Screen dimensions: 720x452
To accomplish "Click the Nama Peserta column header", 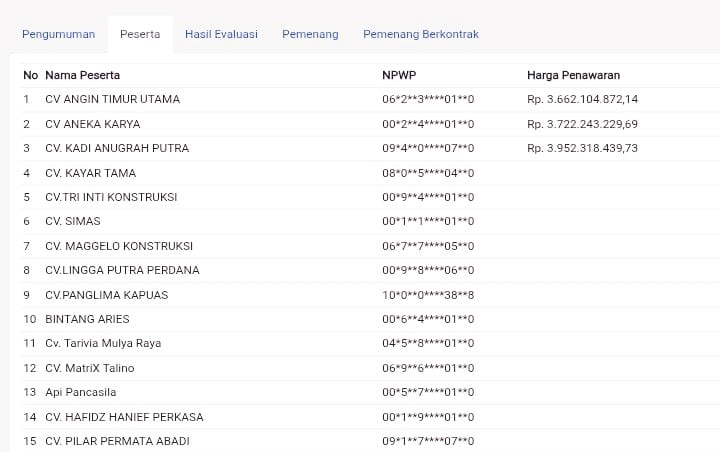I will point(83,75).
